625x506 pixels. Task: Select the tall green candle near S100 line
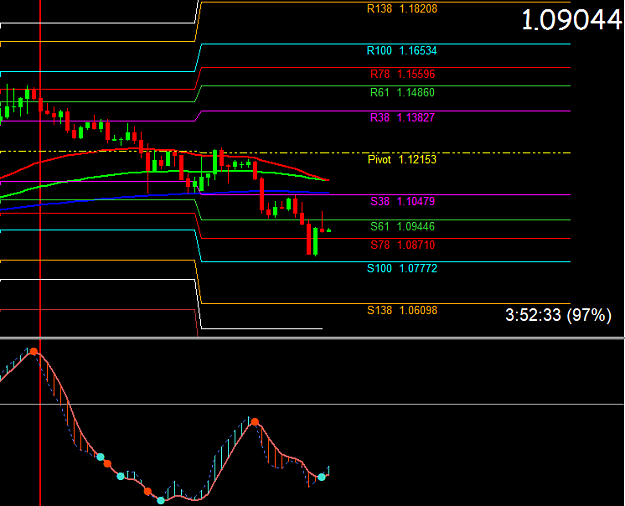(x=316, y=242)
